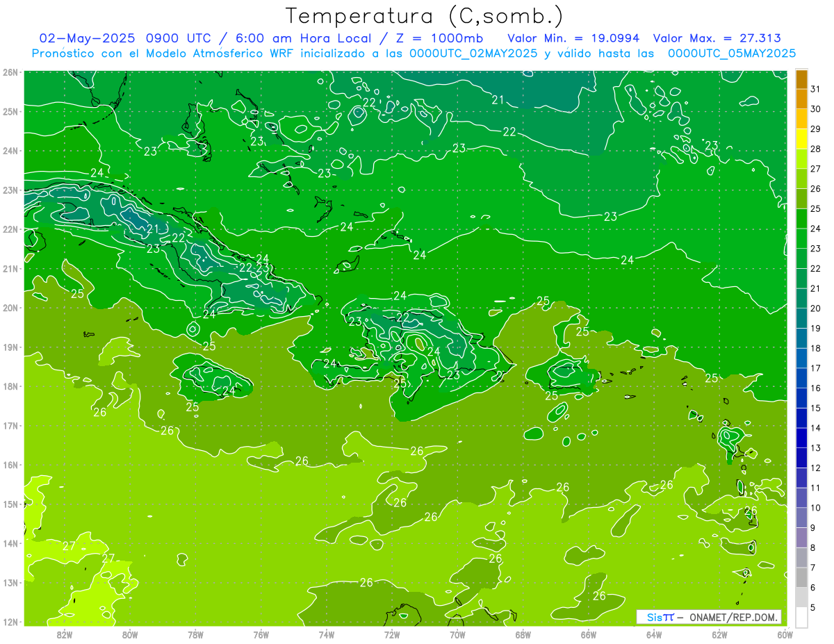Click the 82W longitude axis label
Screen dimensions: 834x644
pos(65,634)
